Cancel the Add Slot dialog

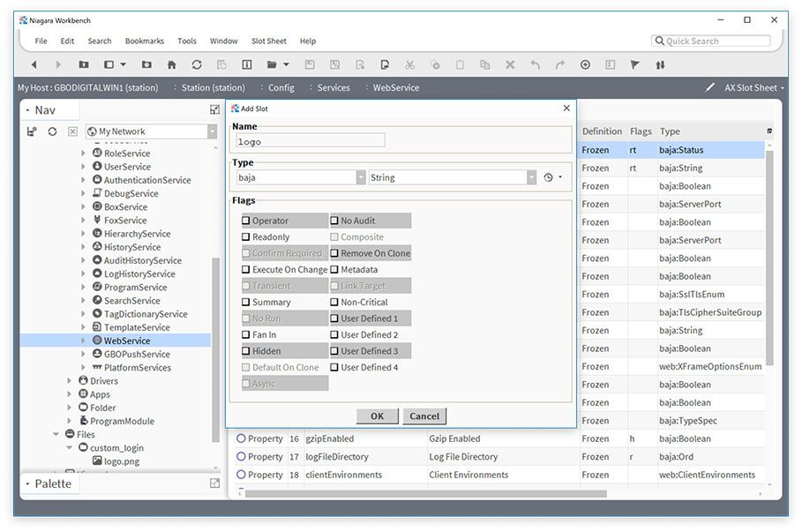(423, 416)
